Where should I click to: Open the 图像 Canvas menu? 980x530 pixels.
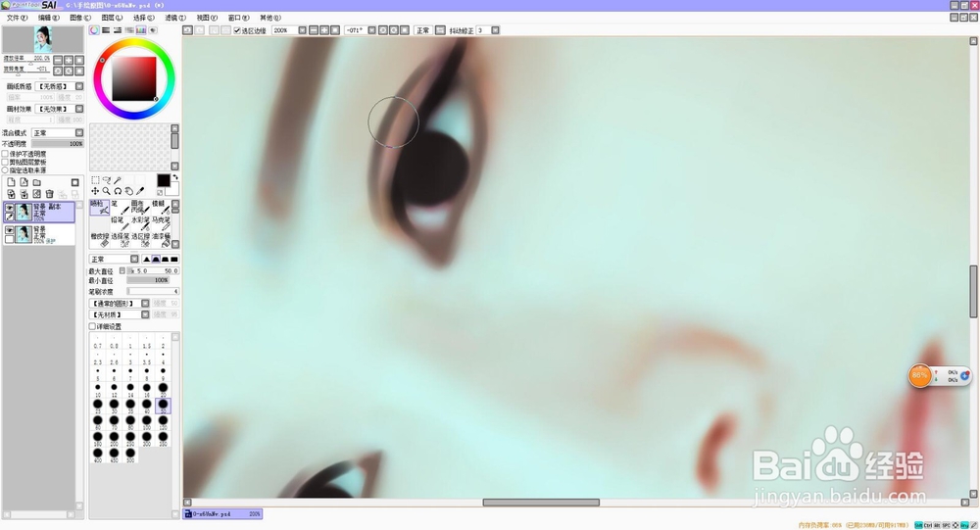point(80,18)
